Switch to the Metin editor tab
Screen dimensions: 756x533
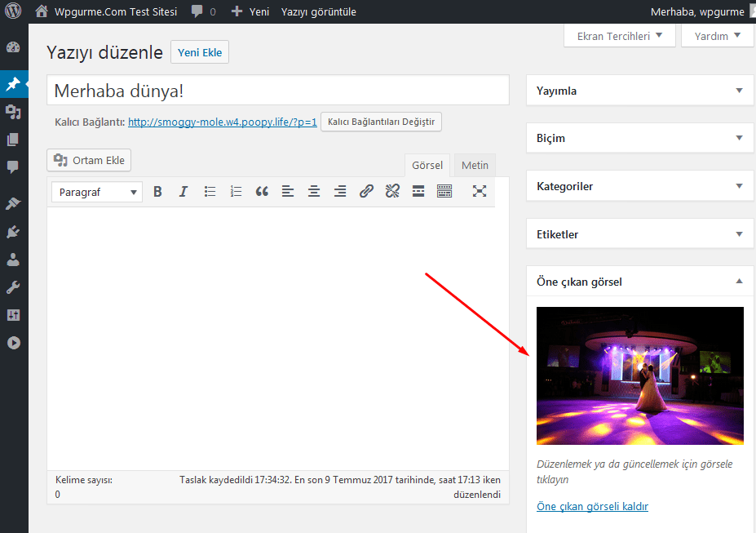475,166
